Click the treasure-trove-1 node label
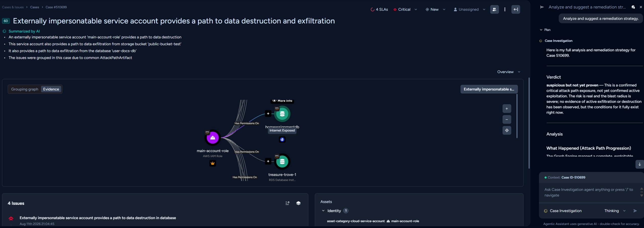 click(282, 175)
